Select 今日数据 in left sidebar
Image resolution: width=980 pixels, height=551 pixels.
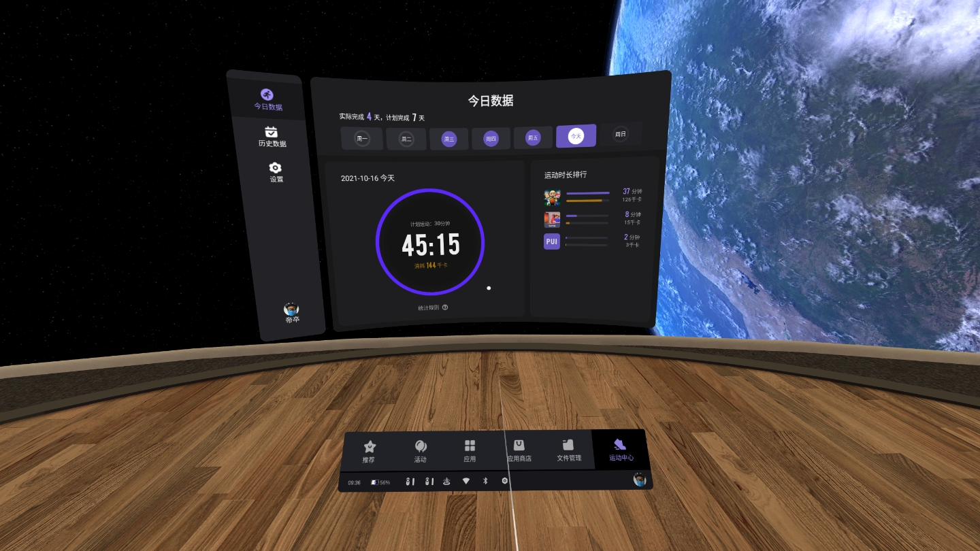point(268,99)
